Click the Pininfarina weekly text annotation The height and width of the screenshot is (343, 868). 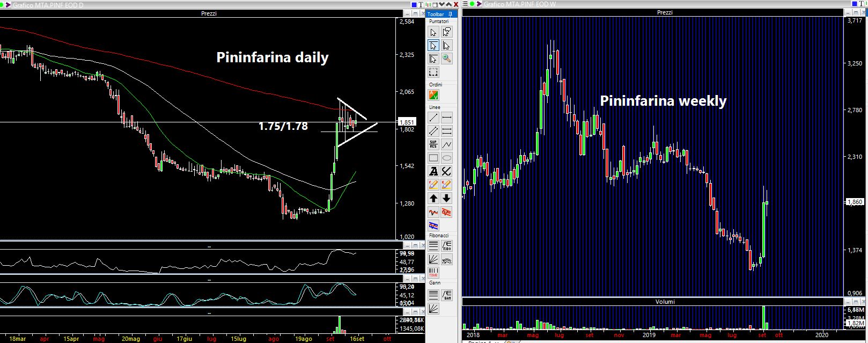click(663, 101)
